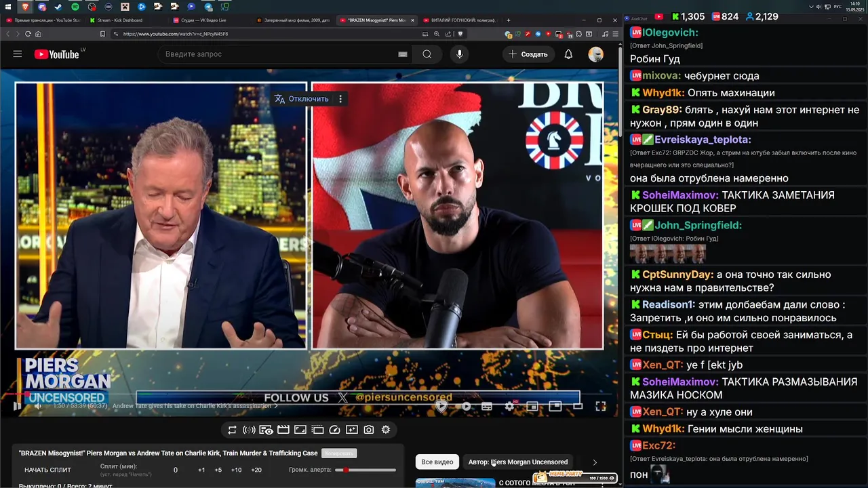Open the YouTube hamburger guide menu
The width and height of the screenshot is (868, 488).
18,54
